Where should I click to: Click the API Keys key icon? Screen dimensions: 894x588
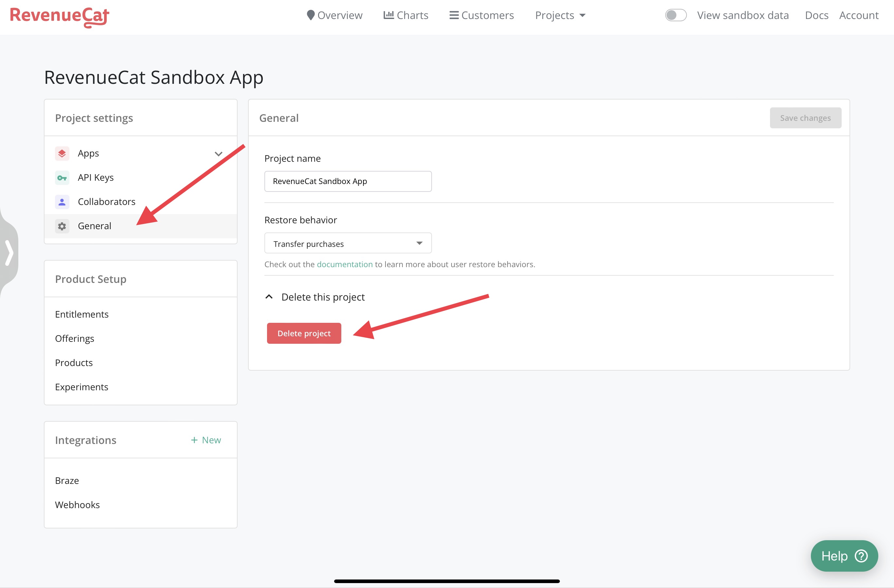pos(62,178)
